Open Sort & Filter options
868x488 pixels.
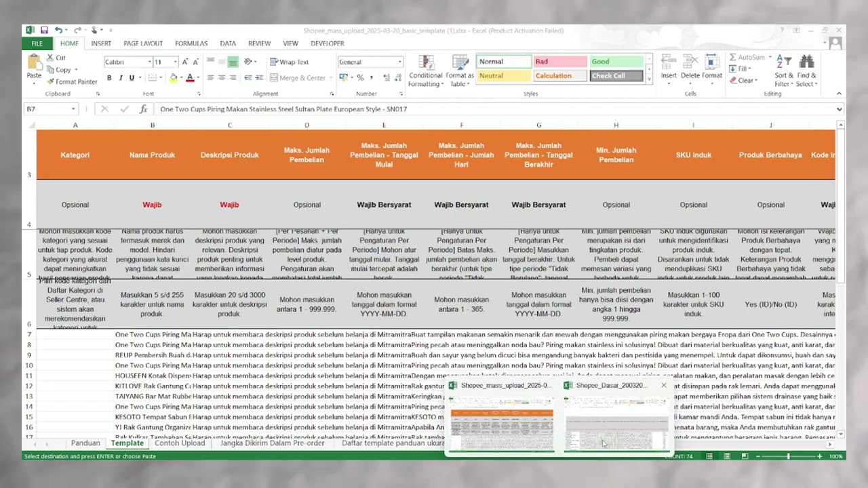783,70
